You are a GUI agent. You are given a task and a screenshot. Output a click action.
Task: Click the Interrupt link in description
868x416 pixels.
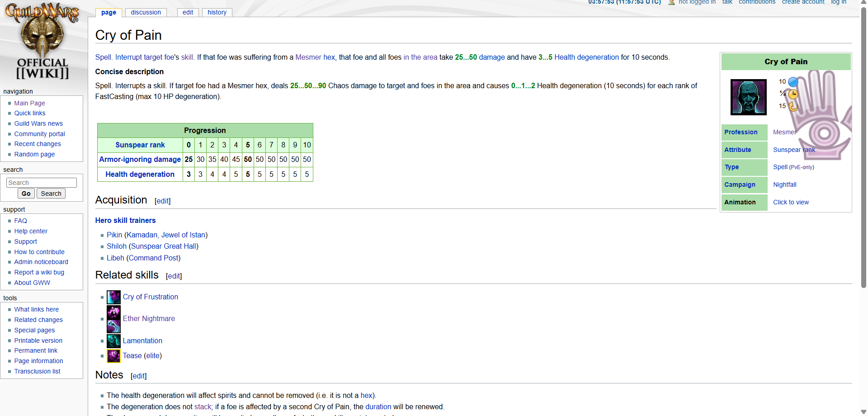[x=128, y=57]
